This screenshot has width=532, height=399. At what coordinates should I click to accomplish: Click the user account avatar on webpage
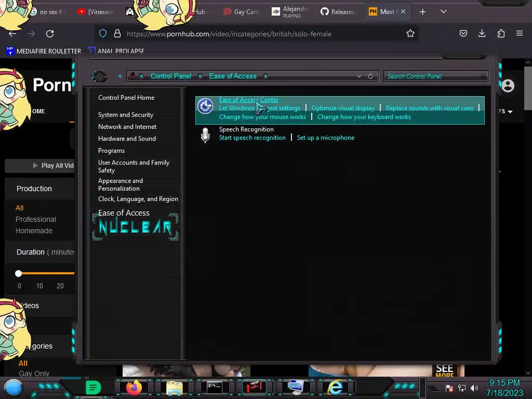coord(508,86)
